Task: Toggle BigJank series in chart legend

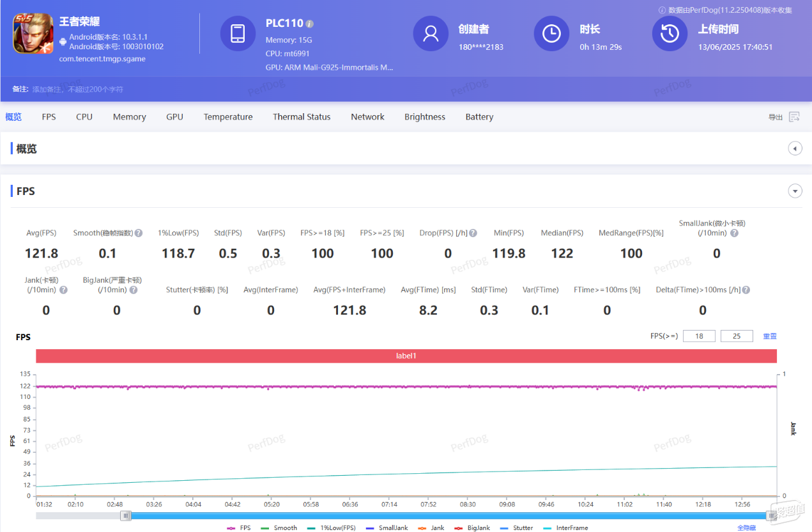Action: [x=471, y=528]
